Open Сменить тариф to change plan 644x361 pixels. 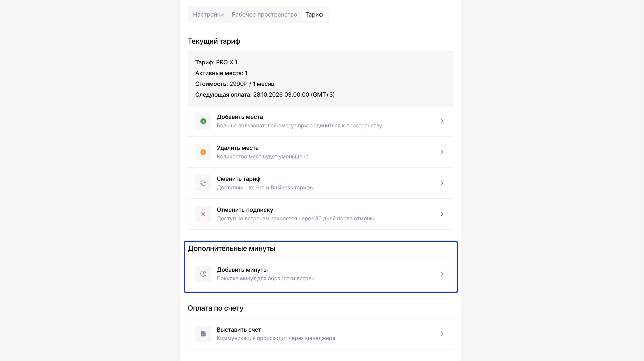click(238, 179)
